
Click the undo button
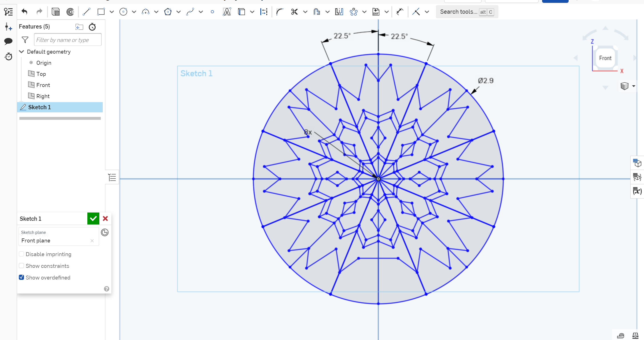[x=25, y=11]
